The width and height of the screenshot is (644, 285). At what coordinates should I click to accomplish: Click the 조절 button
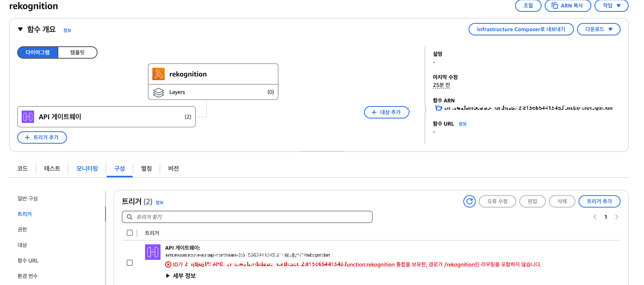[x=528, y=6]
